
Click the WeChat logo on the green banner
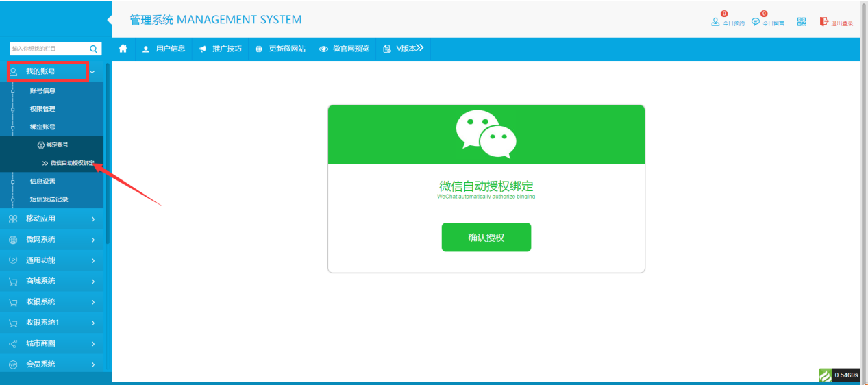[486, 134]
